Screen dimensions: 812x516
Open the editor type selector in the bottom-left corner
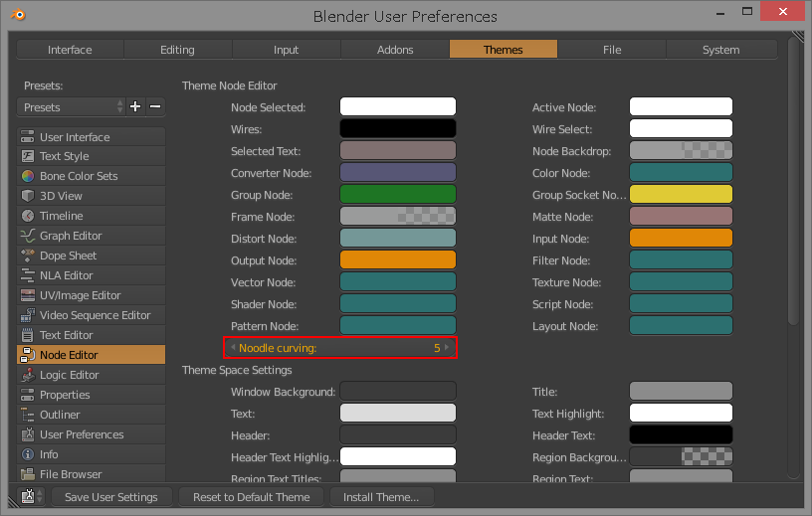[32, 496]
